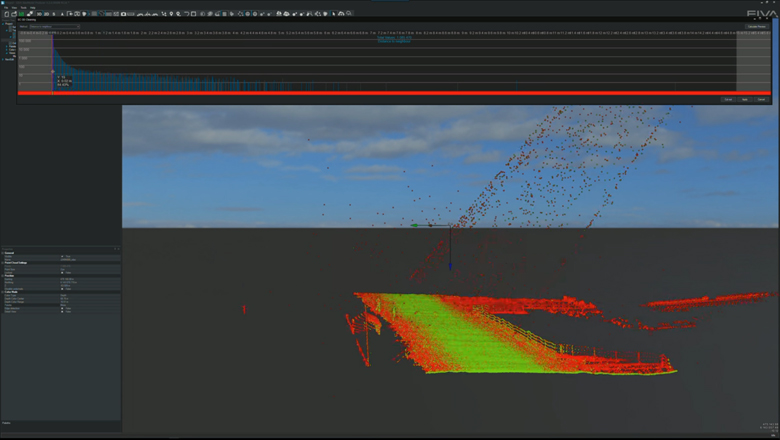Toggle the last checkbox in Color Mode
This screenshot has height=440, width=780.
pyautogui.click(x=62, y=312)
